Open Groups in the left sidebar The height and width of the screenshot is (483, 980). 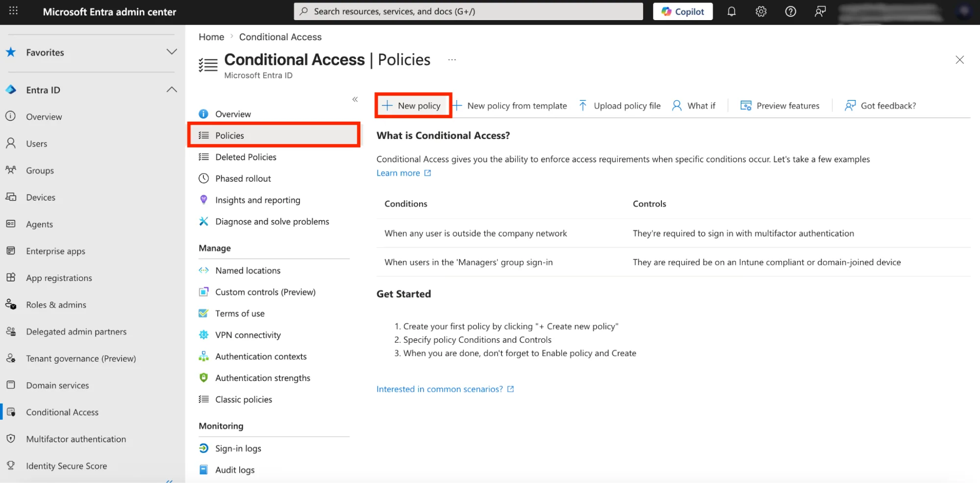click(40, 171)
